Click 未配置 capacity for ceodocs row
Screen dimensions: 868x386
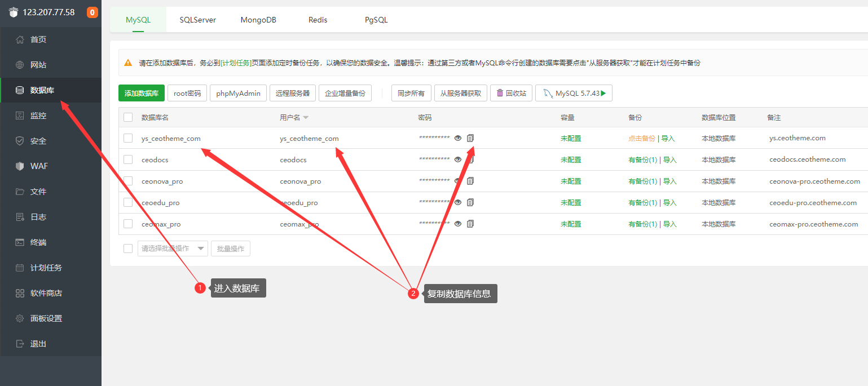(x=571, y=159)
